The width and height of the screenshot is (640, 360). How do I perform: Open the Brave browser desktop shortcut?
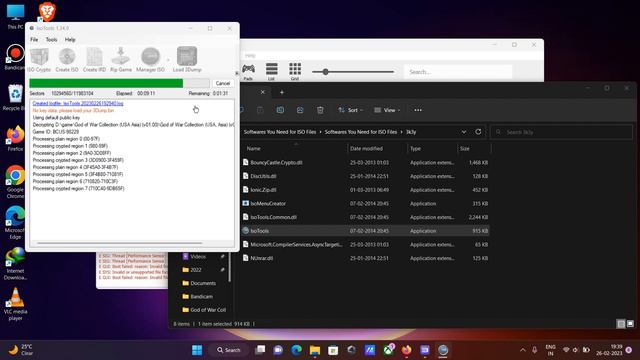[47, 11]
